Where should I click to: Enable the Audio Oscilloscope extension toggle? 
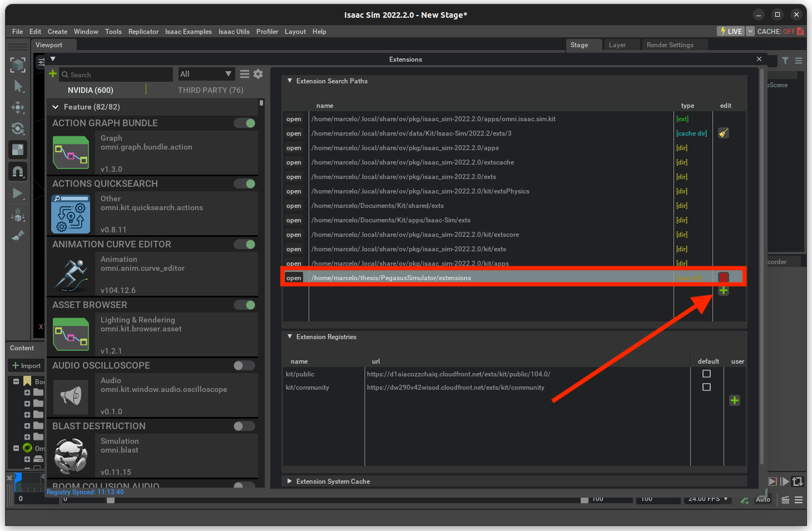[x=245, y=365]
